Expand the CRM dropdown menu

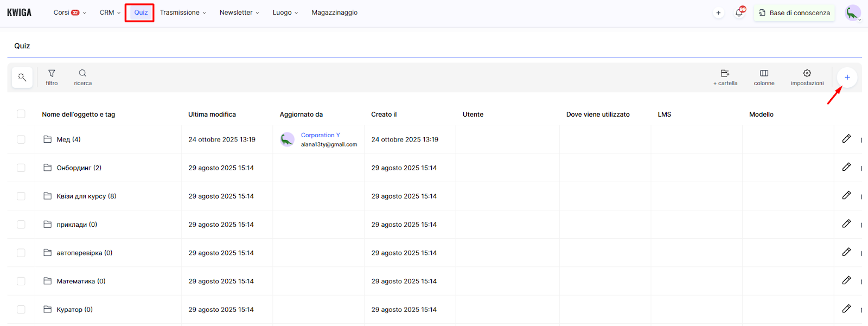click(110, 12)
